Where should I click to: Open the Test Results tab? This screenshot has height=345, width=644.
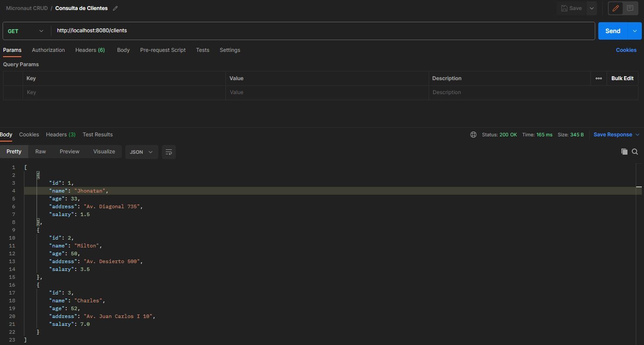pyautogui.click(x=98, y=135)
